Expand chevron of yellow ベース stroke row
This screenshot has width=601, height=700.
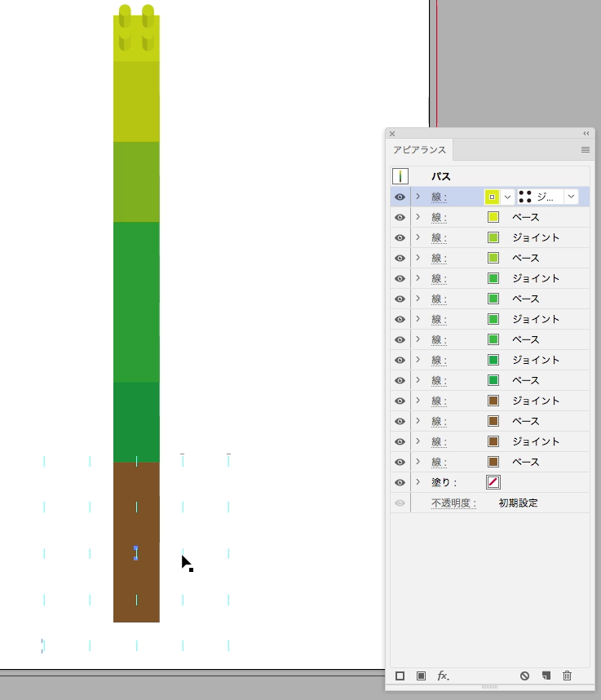tap(418, 217)
